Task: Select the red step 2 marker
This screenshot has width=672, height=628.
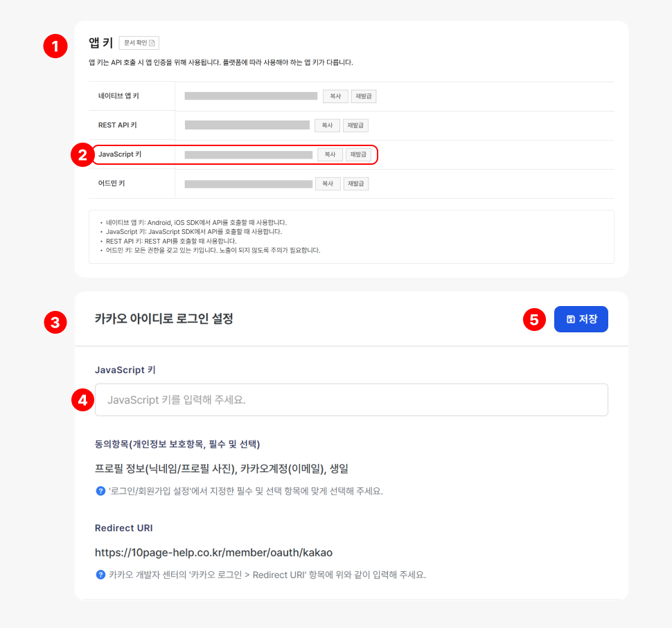Action: (82, 155)
